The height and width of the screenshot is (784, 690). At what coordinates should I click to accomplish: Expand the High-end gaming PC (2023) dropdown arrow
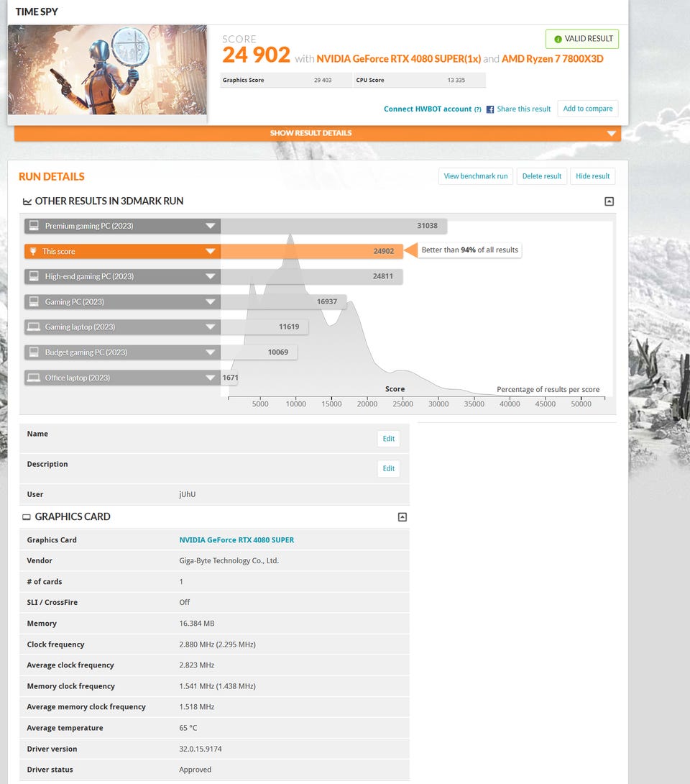tap(211, 276)
